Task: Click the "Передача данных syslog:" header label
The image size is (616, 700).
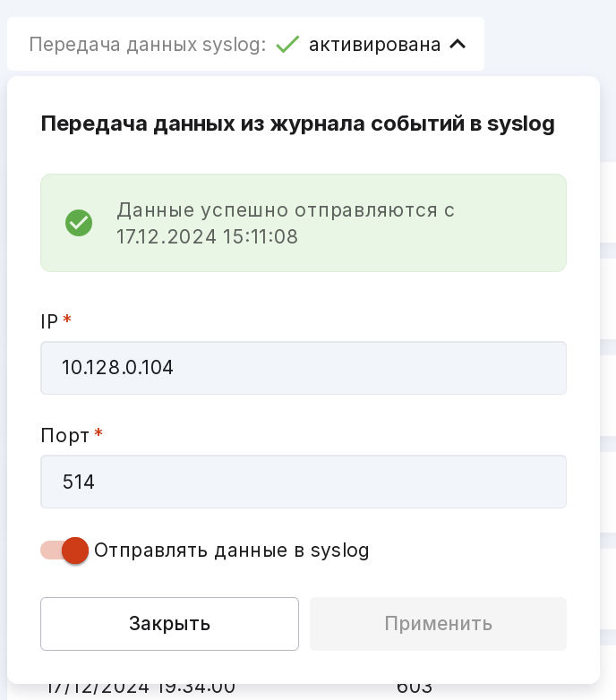Action: point(148,44)
